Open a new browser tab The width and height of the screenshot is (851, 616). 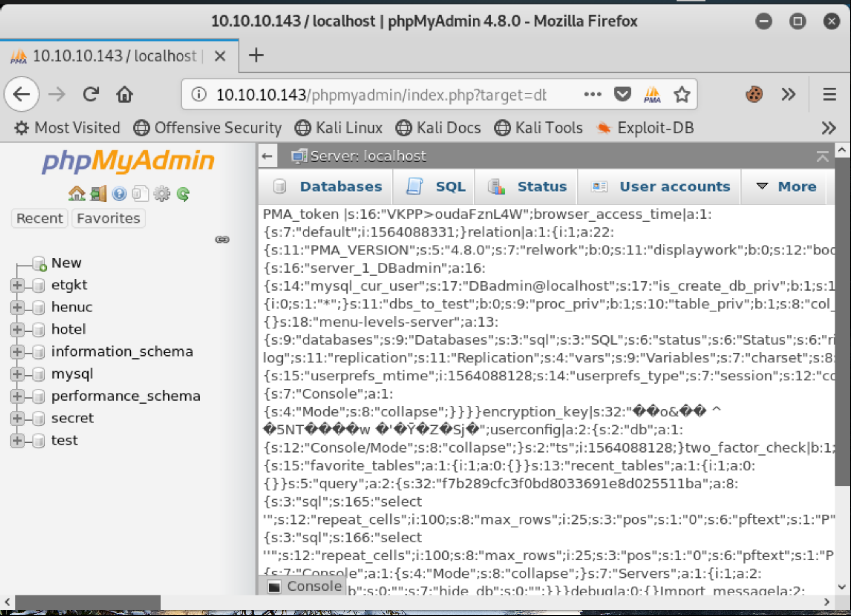pos(256,56)
